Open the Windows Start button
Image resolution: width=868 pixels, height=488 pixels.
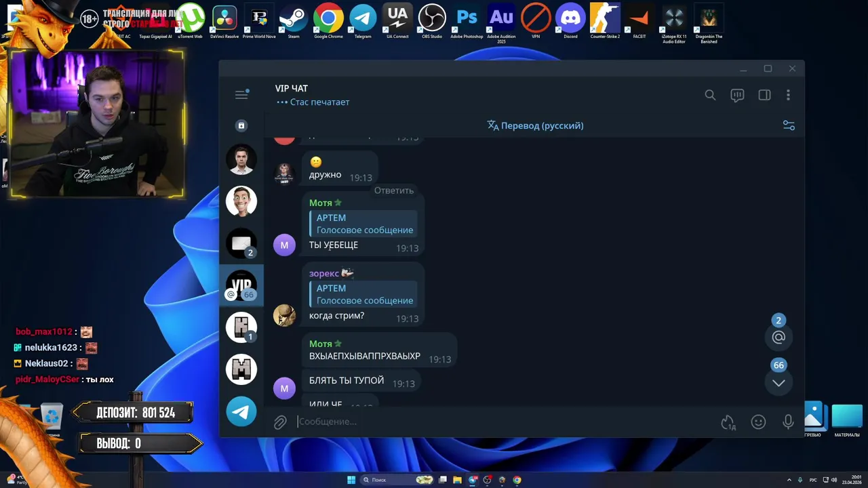click(x=351, y=480)
